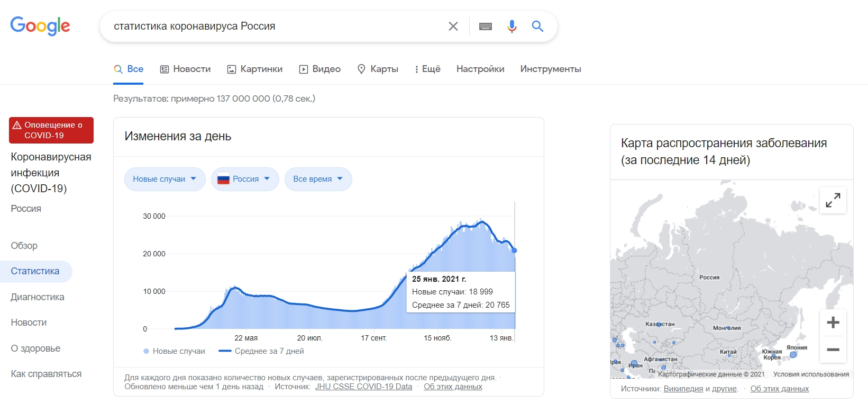Switch to the Новости search tab
Image resolution: width=868 pixels, height=403 pixels.
pyautogui.click(x=186, y=69)
